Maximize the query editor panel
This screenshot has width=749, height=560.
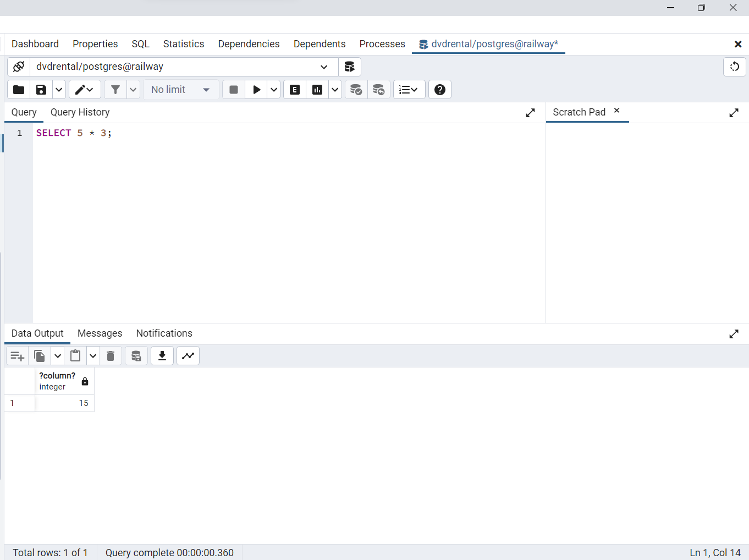point(530,113)
